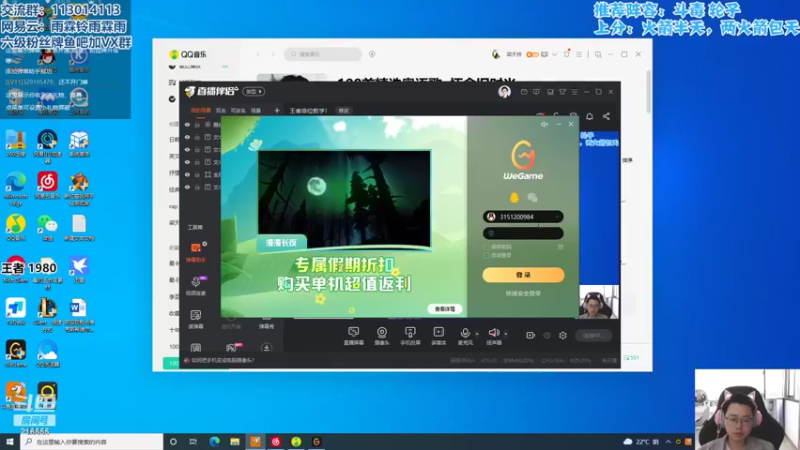Image resolution: width=800 pixels, height=450 pixels.
Task: Toggle visibility of first source layer
Action: (187, 124)
